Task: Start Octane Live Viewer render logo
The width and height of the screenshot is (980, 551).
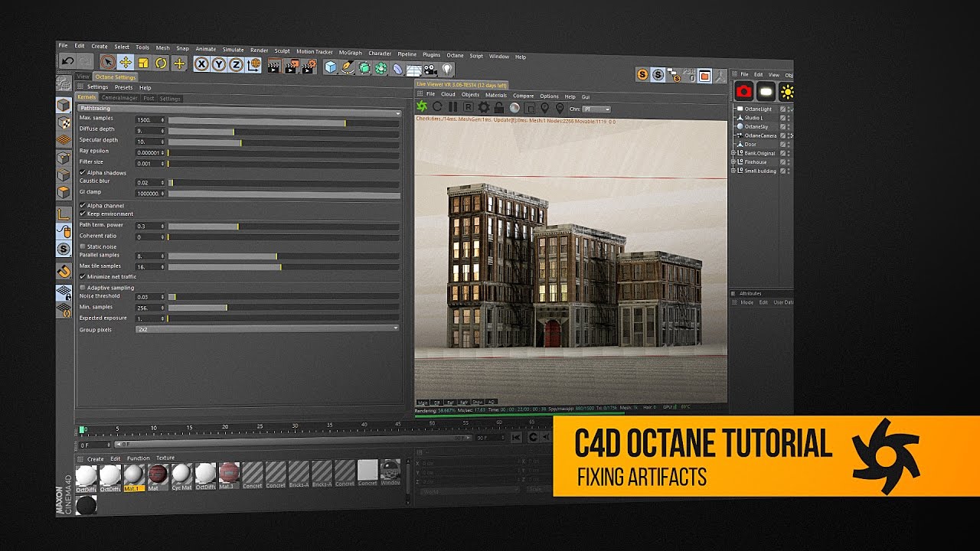Action: coord(422,106)
